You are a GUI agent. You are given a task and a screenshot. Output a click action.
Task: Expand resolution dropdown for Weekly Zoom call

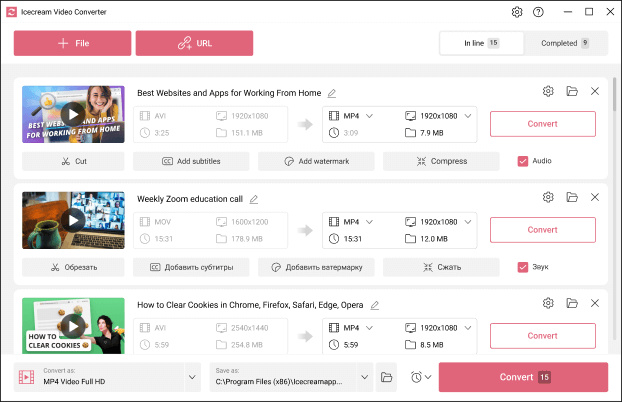click(x=468, y=222)
